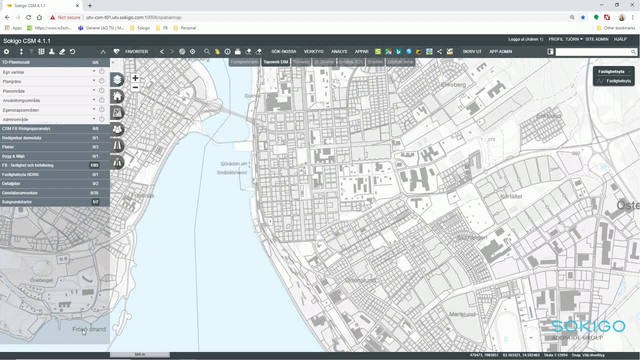640x360 pixels.
Task: Click the user icon in toolbar
Action: (52, 52)
